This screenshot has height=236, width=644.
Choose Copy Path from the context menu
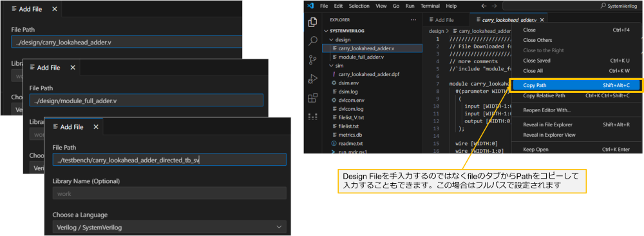click(x=576, y=86)
